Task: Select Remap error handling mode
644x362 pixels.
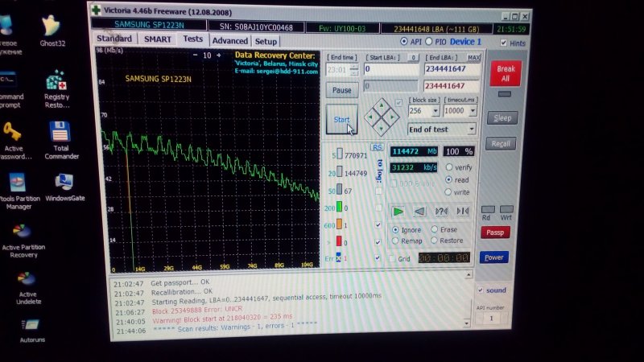Action: point(395,241)
